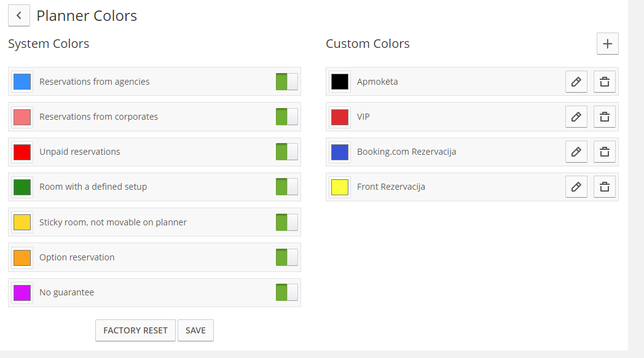Toggle Sticky room not movable switch
644x358 pixels.
pyautogui.click(x=287, y=222)
